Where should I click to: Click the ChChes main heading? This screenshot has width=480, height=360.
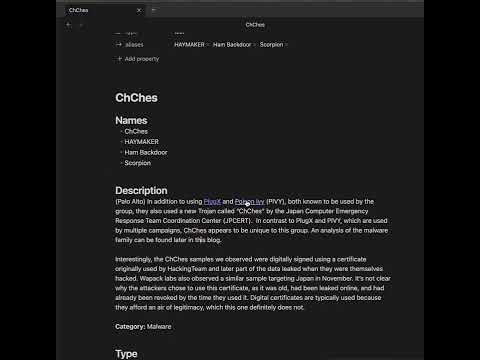[x=136, y=98]
